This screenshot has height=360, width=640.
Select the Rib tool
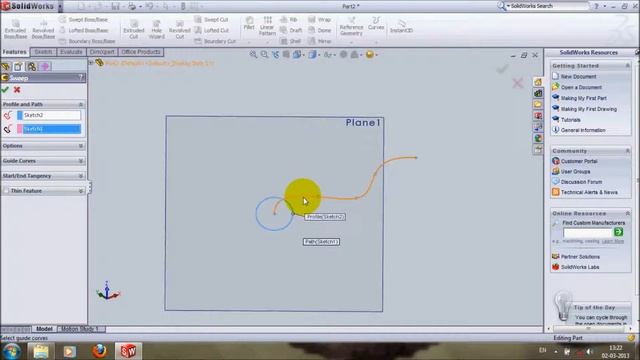[289, 20]
